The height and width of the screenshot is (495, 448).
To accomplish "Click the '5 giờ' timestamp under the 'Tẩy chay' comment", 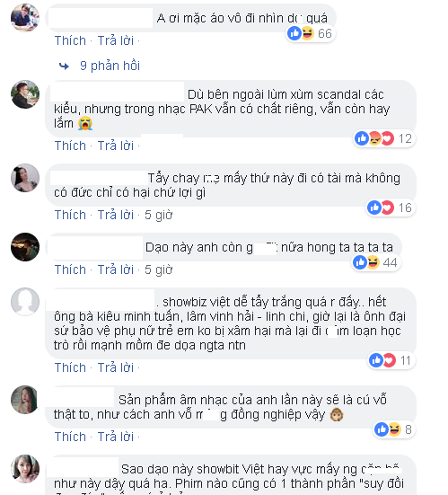I will pyautogui.click(x=158, y=215).
